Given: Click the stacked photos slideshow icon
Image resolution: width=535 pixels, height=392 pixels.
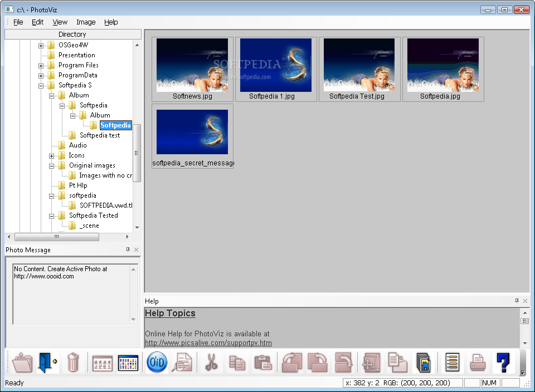Looking at the screenshot, I should (x=424, y=362).
